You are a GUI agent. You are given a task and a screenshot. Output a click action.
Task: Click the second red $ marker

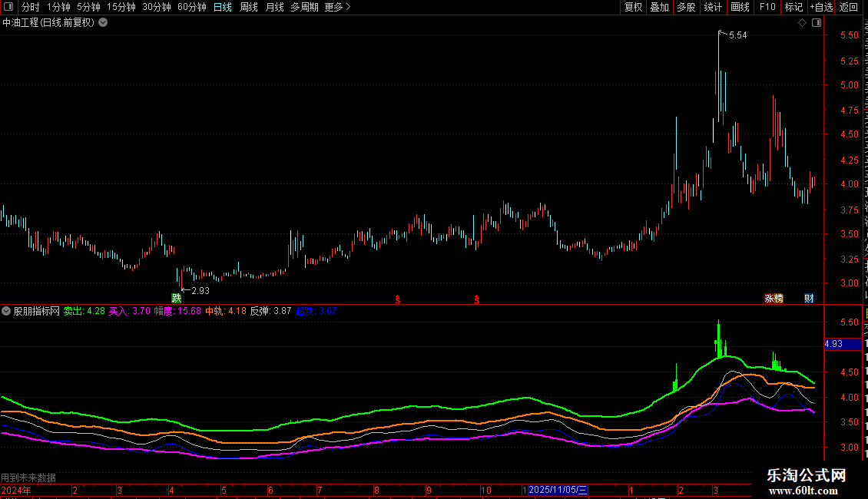coord(476,299)
